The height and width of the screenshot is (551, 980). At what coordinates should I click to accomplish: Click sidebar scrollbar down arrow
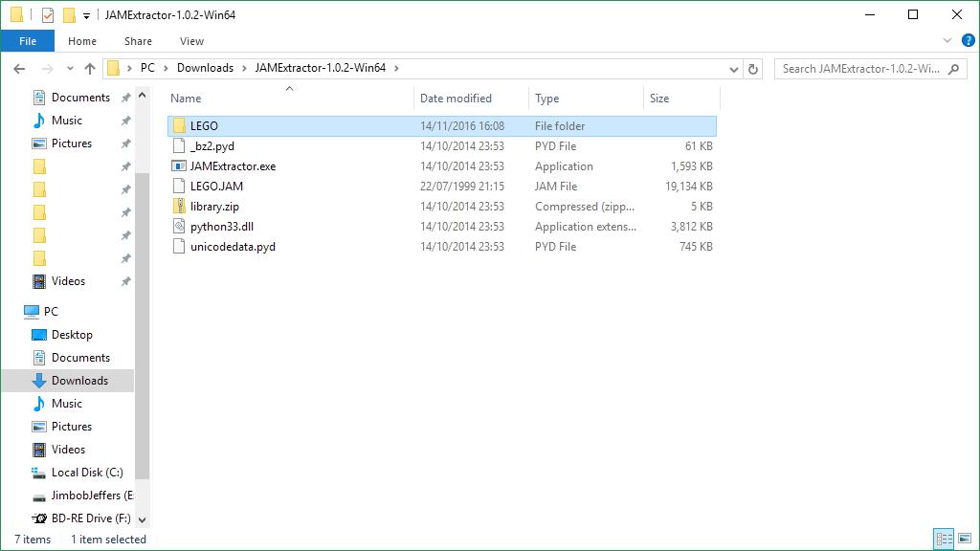[143, 519]
